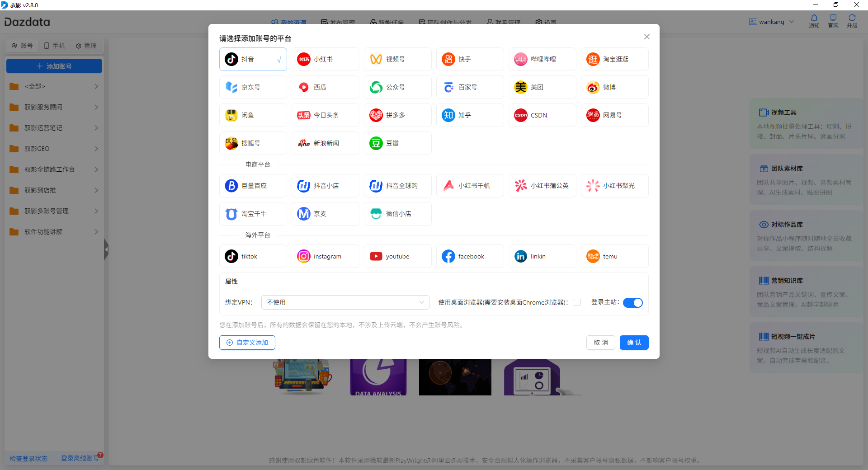Viewport: 868px width, 470px height.
Task: Select the 知乎 platform icon
Action: pyautogui.click(x=448, y=115)
